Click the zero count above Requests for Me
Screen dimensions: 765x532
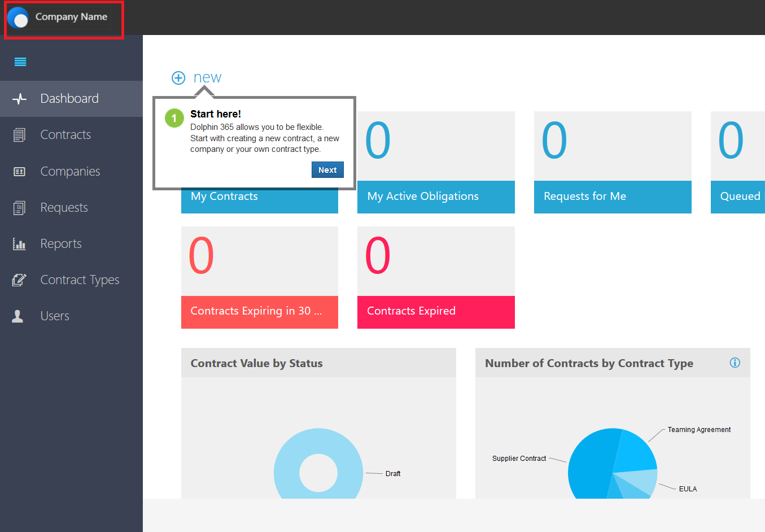554,141
